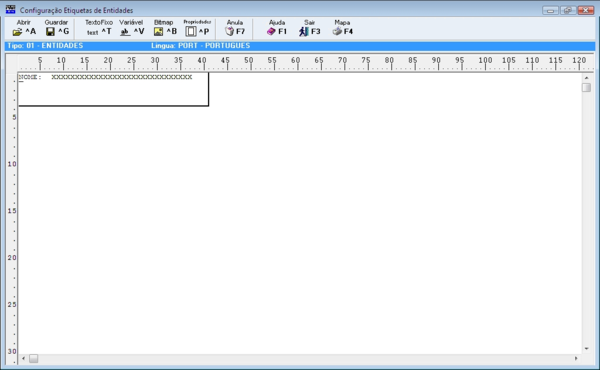The image size is (600, 370).
Task: Print the Mapa with printer icon
Action: point(337,31)
